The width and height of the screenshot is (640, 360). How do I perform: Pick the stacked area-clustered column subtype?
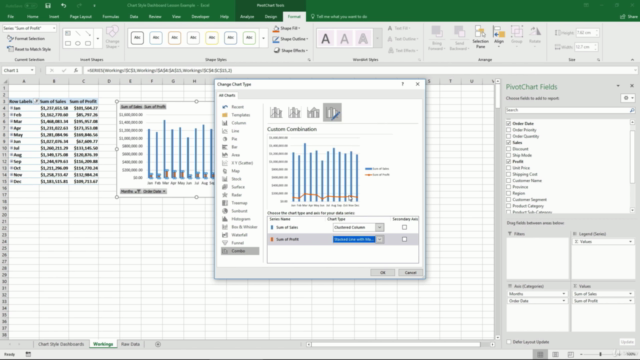coord(313,112)
